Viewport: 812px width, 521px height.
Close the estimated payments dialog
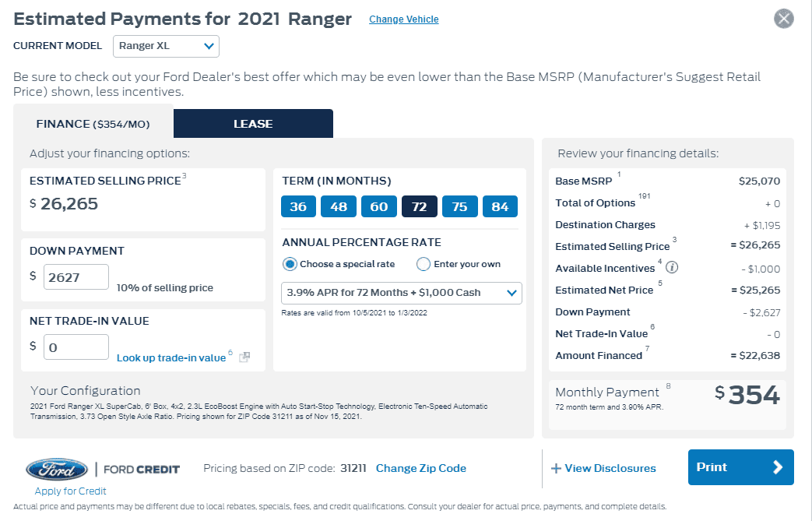click(x=783, y=19)
